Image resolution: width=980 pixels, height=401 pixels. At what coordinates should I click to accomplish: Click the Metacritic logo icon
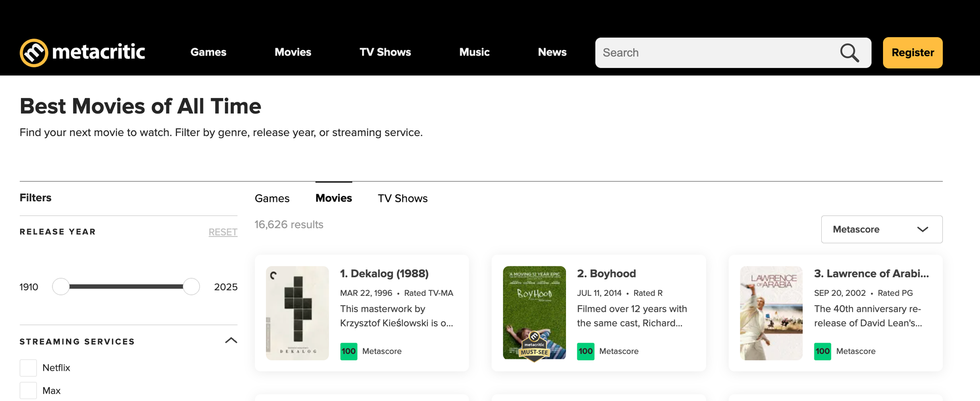pos(34,52)
